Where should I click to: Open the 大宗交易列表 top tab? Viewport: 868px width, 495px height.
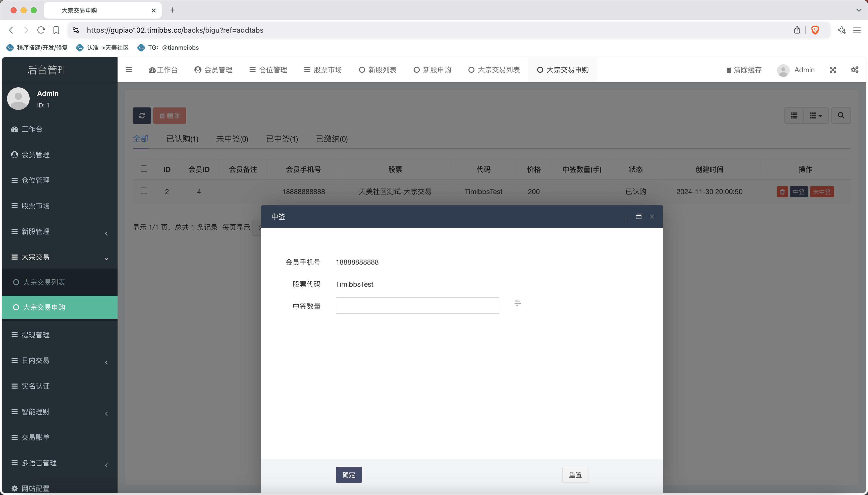(x=494, y=70)
